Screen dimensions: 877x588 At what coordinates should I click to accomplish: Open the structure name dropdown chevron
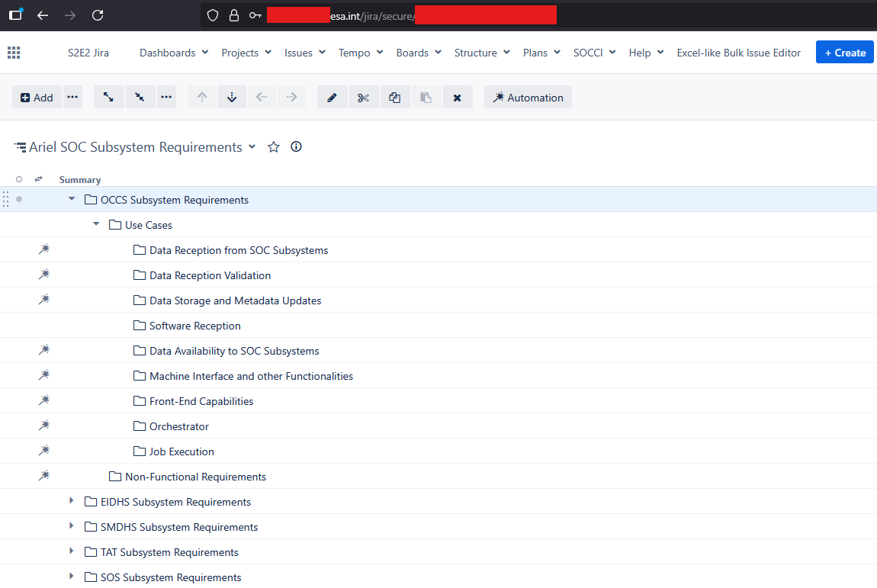[252, 147]
